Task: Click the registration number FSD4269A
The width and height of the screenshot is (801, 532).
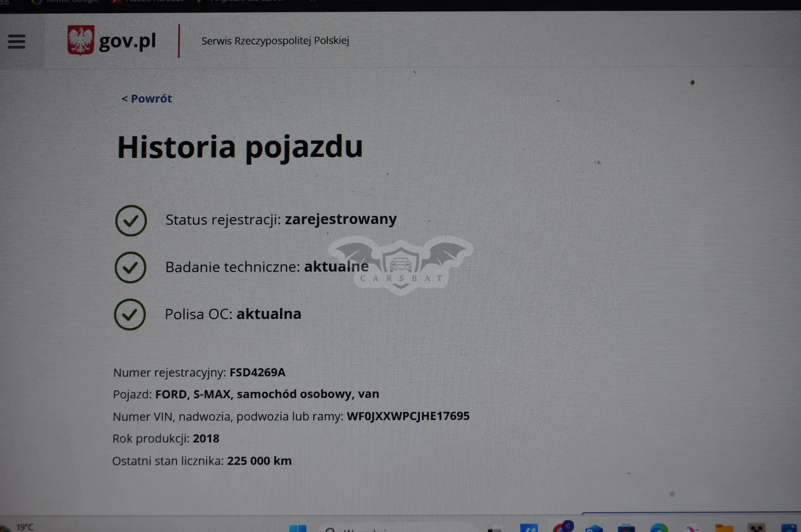Action: click(x=257, y=372)
